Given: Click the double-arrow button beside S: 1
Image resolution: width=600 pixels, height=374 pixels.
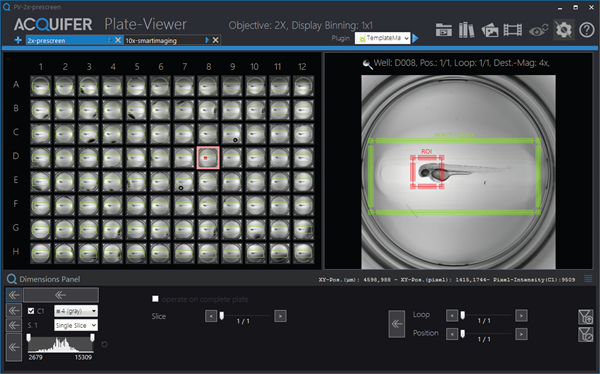Looking at the screenshot, I should pos(14,325).
